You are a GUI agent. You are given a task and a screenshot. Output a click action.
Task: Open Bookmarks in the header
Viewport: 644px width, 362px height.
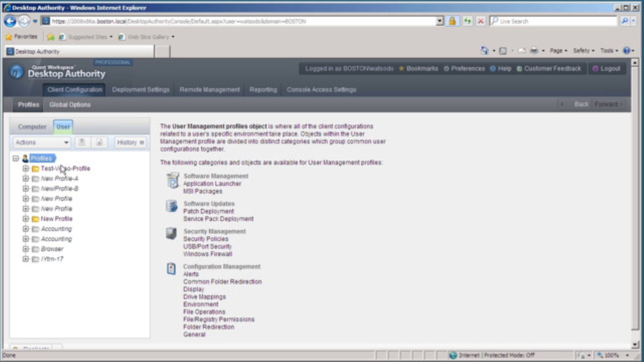coord(418,68)
